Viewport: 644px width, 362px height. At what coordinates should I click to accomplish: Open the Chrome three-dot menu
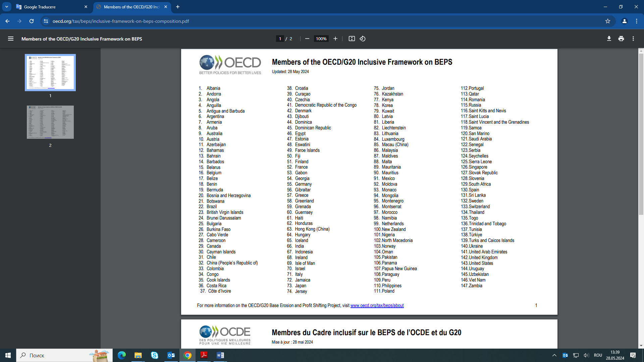click(637, 21)
